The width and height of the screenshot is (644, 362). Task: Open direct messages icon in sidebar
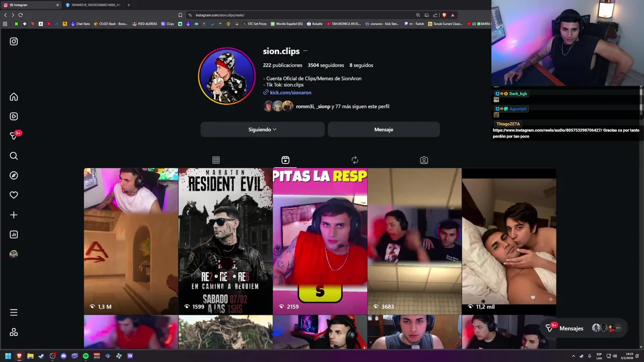pyautogui.click(x=14, y=136)
